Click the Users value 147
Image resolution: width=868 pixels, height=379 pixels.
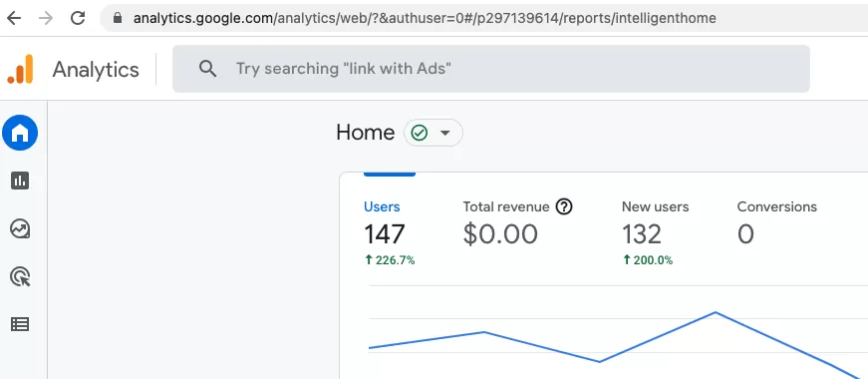pos(385,234)
